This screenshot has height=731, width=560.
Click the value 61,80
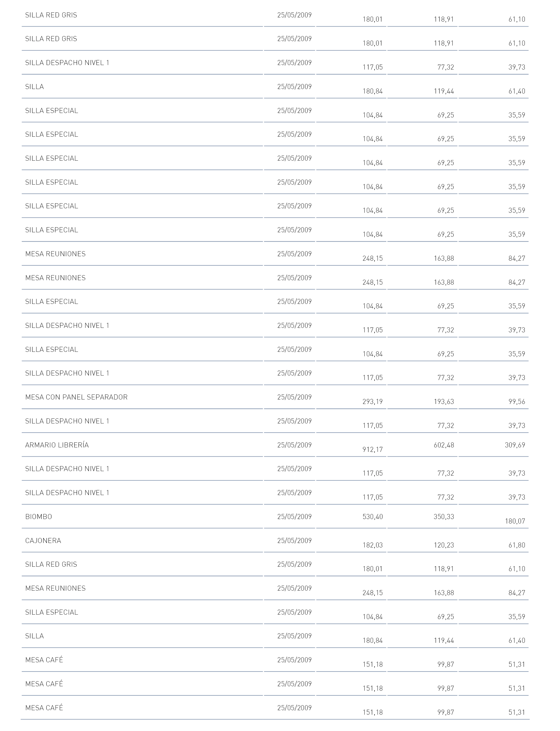point(517,545)
